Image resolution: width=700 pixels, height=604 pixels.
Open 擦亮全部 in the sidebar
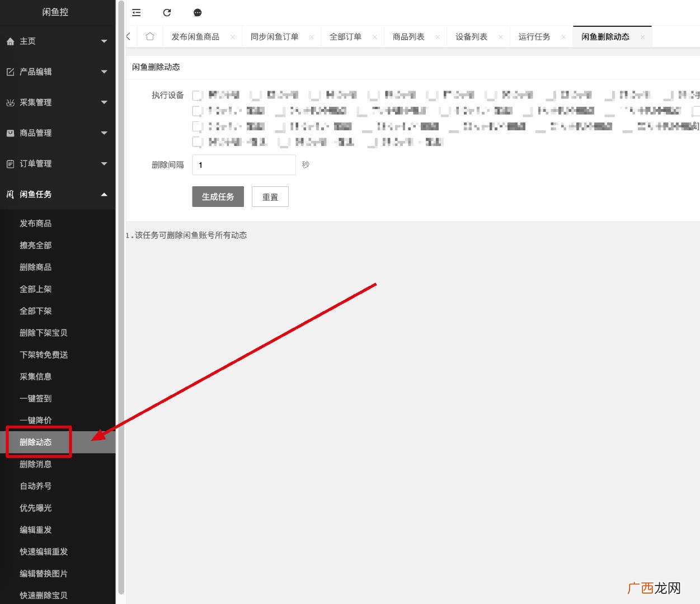pyautogui.click(x=36, y=246)
